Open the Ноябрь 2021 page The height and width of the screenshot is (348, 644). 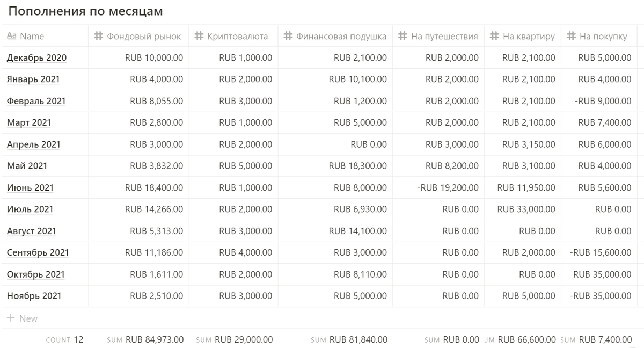coord(34,296)
